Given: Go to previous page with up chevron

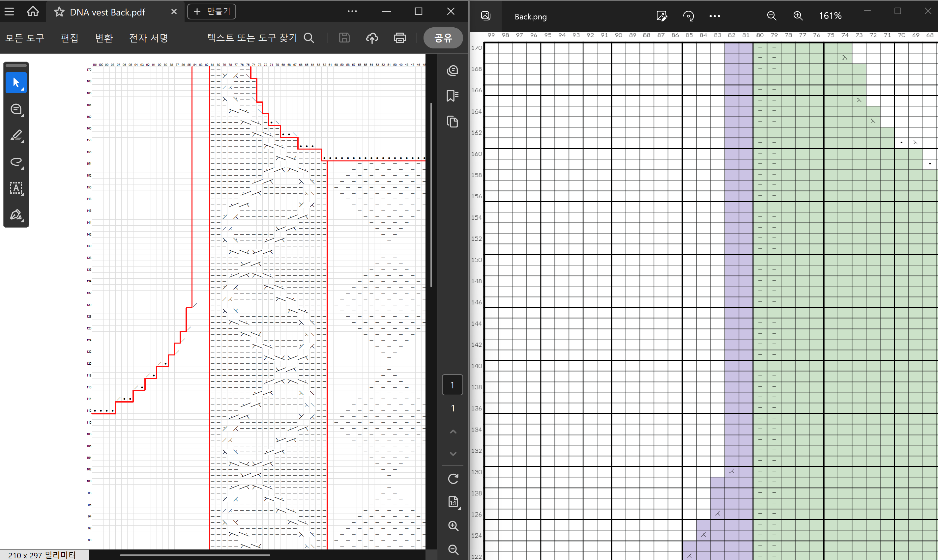Looking at the screenshot, I should 453,432.
